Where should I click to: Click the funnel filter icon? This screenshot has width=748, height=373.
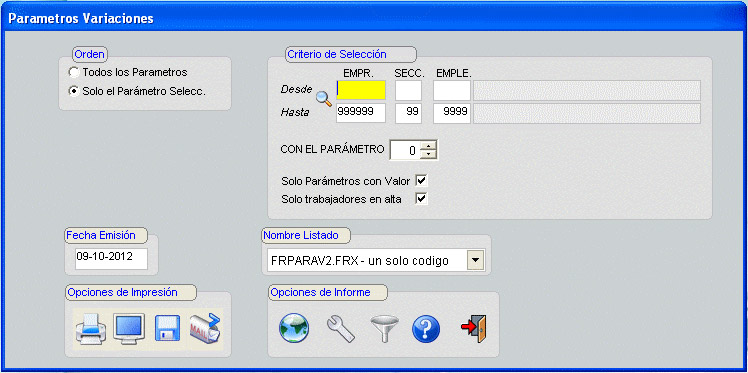coord(384,329)
